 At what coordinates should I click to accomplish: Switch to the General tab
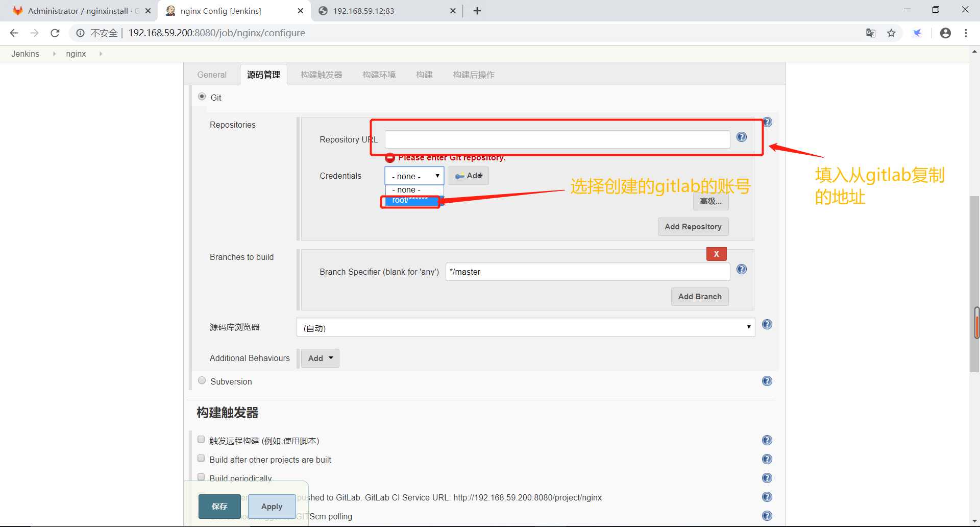point(212,75)
